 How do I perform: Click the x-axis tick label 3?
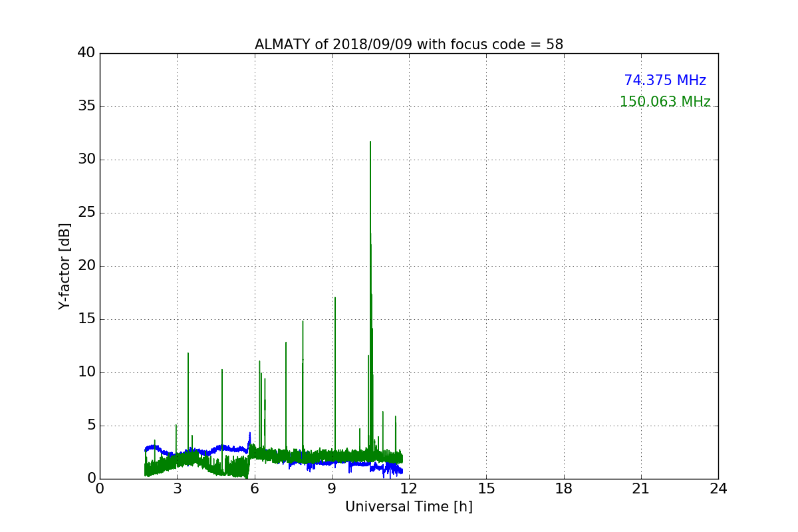click(177, 489)
